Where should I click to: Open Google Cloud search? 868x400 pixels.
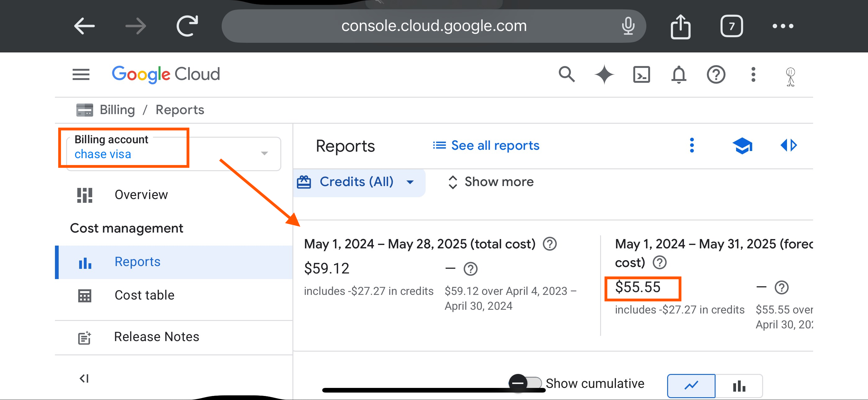point(567,74)
